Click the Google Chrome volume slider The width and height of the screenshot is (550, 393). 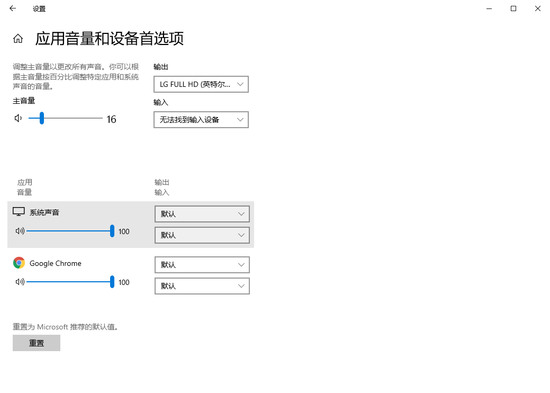(x=70, y=282)
